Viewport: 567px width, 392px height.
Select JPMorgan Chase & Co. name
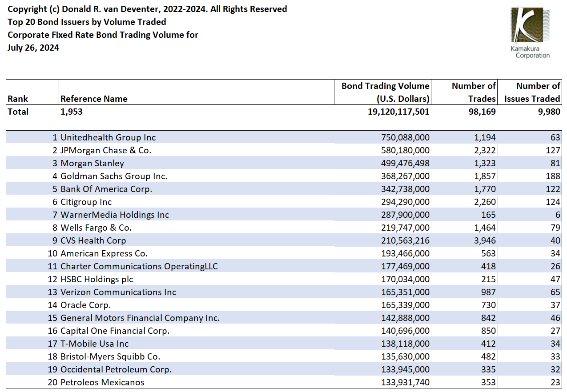tap(106, 150)
